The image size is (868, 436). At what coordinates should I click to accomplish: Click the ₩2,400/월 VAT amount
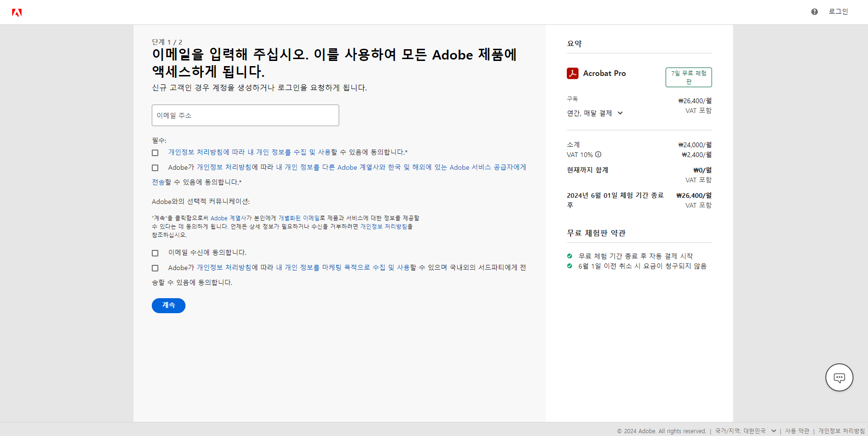[x=697, y=155]
